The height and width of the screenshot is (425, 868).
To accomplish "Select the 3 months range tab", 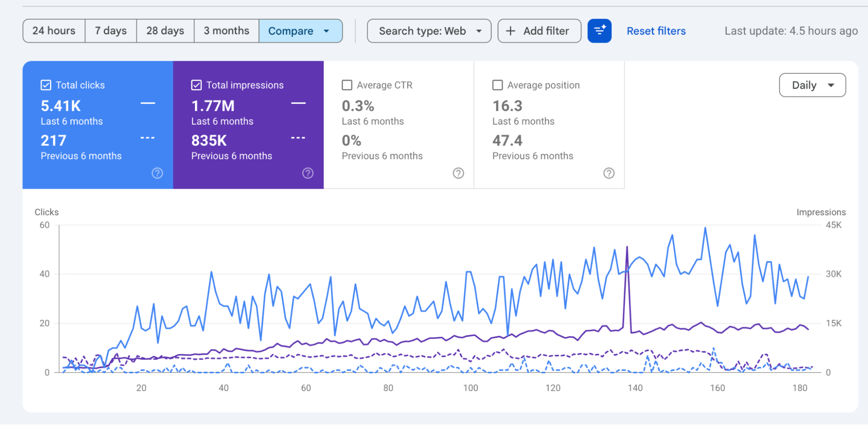I will point(226,31).
